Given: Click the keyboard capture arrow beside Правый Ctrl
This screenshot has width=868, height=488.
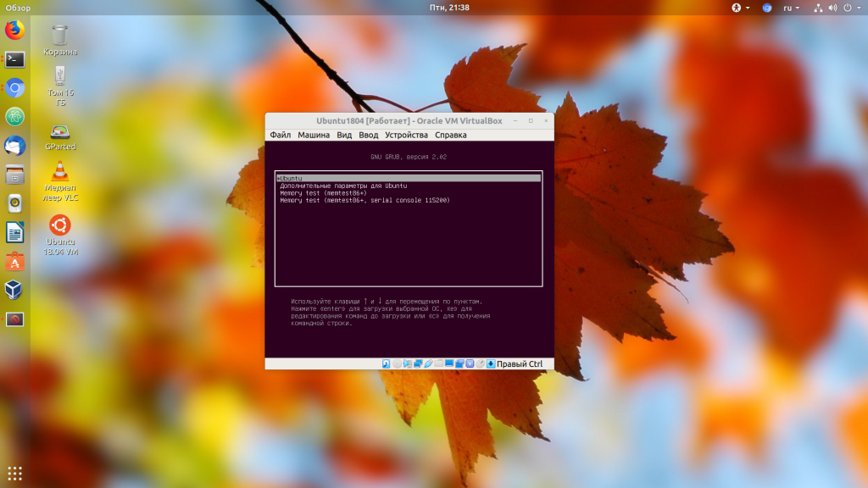Looking at the screenshot, I should click(491, 364).
